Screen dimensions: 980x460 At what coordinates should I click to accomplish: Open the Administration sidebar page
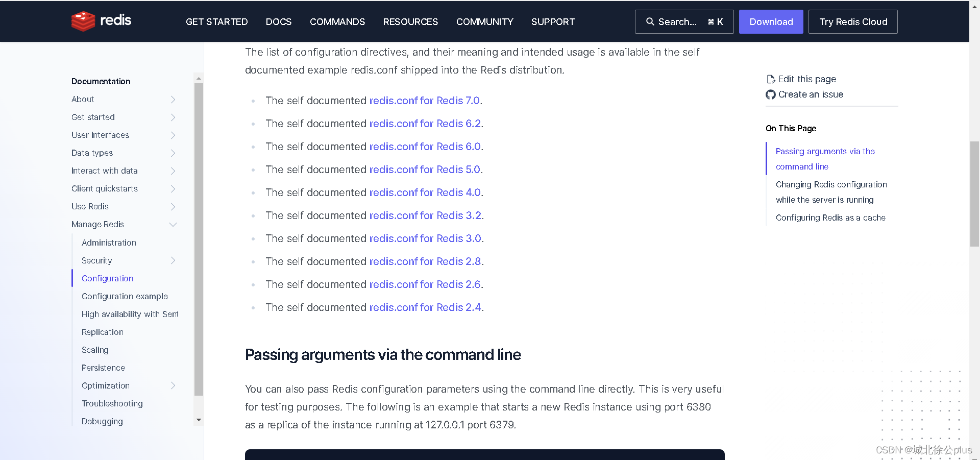pos(109,243)
